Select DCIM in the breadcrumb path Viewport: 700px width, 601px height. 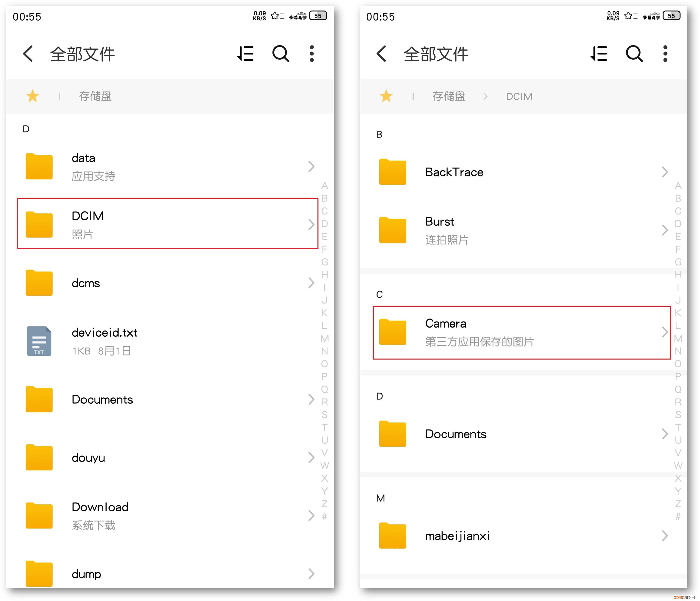518,96
